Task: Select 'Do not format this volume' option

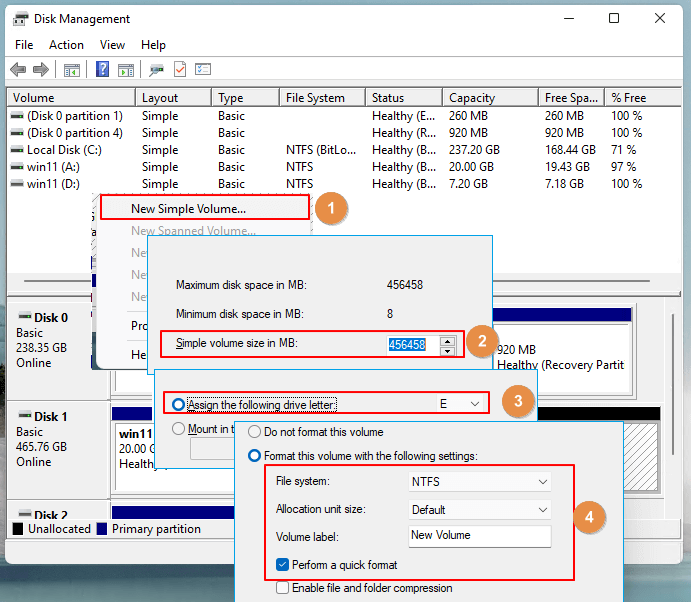Action: pos(255,432)
